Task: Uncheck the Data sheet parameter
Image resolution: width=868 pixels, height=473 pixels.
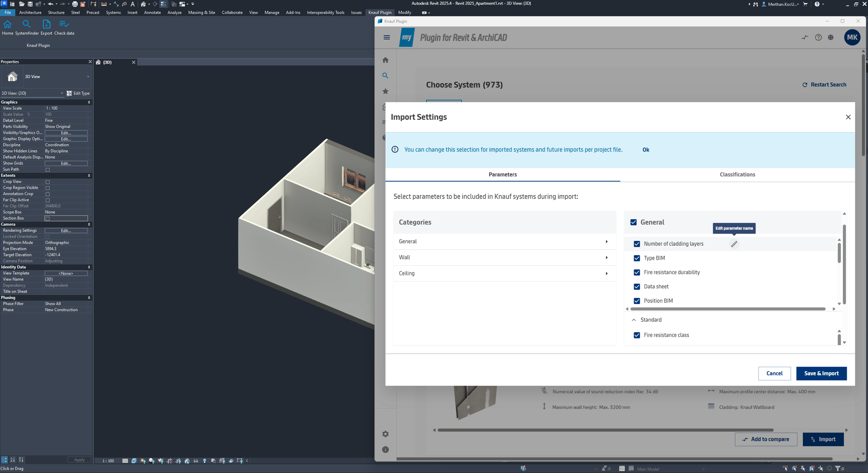Action: click(637, 287)
